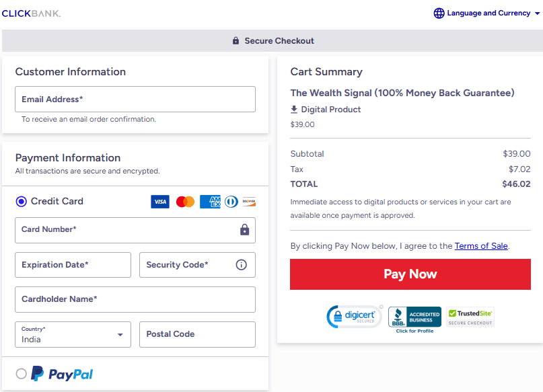Viewport: 543px width, 392px height.
Task: Select the Credit Card payment option
Action: tap(21, 201)
